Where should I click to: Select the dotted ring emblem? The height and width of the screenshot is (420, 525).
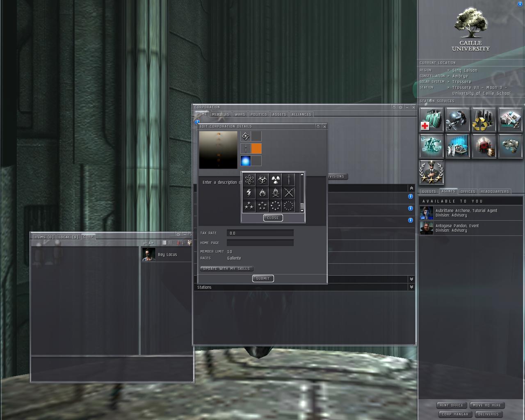click(x=289, y=205)
